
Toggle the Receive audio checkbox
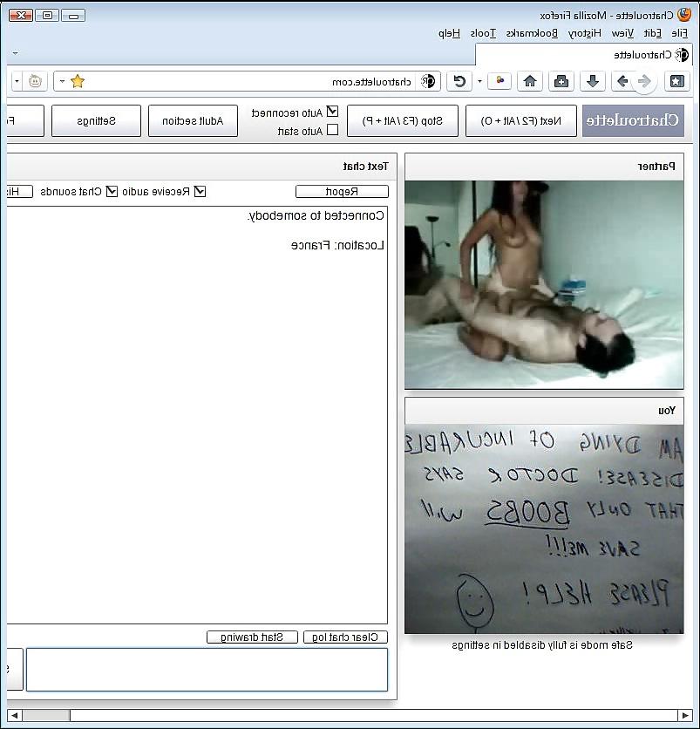click(x=200, y=192)
